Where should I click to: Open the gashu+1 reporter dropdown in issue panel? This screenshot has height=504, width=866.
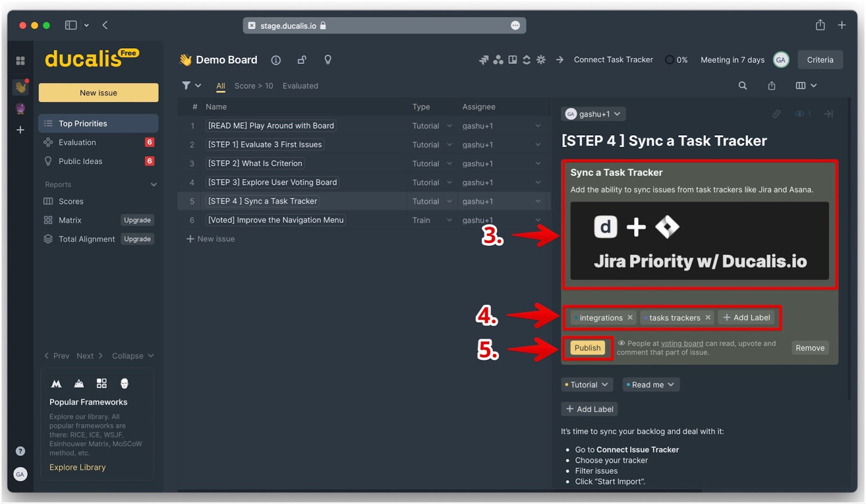[593, 114]
